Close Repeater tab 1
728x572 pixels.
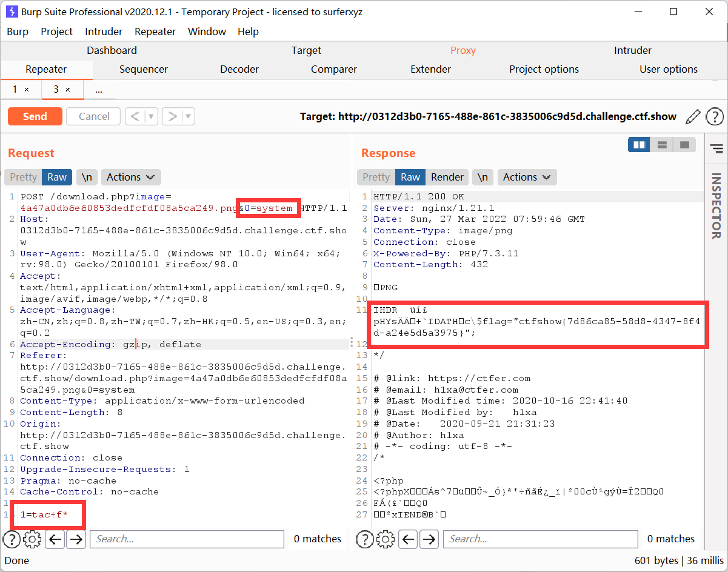27,89
